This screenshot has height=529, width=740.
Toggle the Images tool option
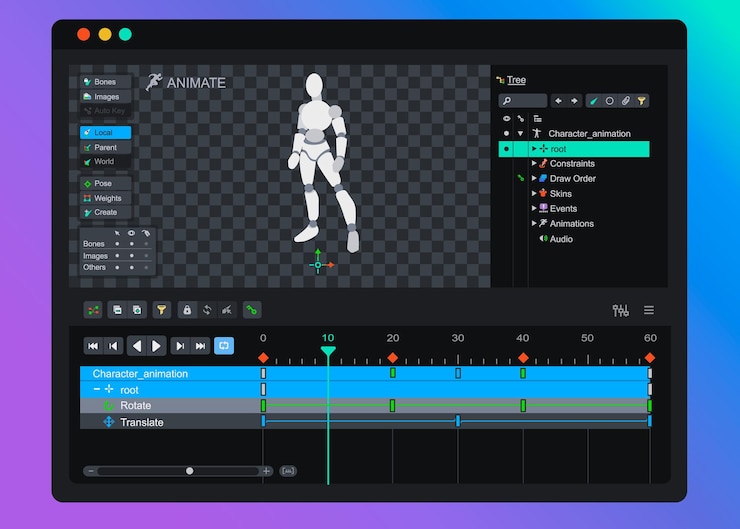pos(105,96)
